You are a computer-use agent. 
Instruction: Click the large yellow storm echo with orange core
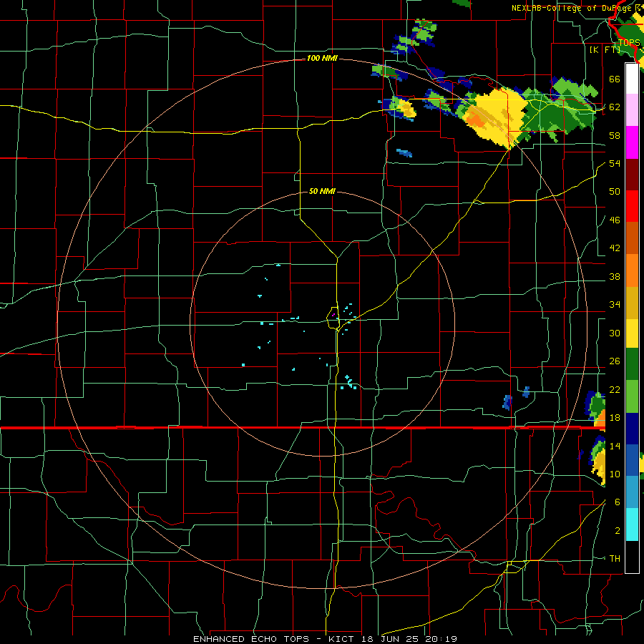pos(495,117)
